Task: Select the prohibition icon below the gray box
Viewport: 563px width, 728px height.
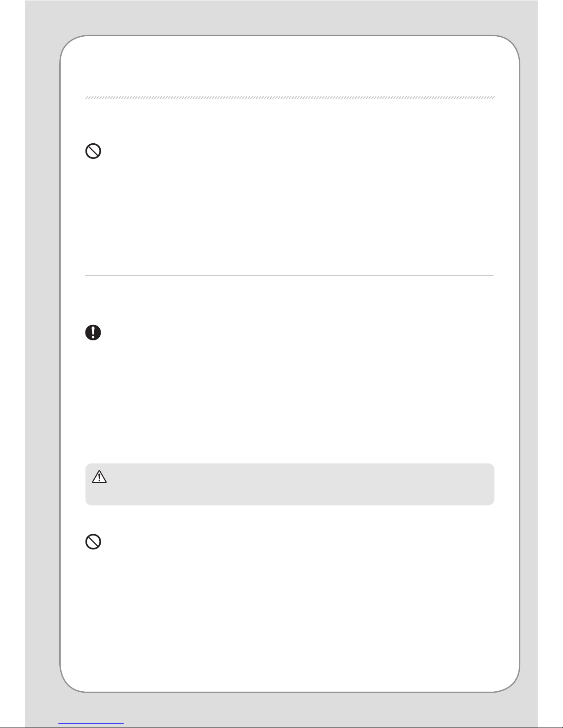Action: [x=93, y=542]
